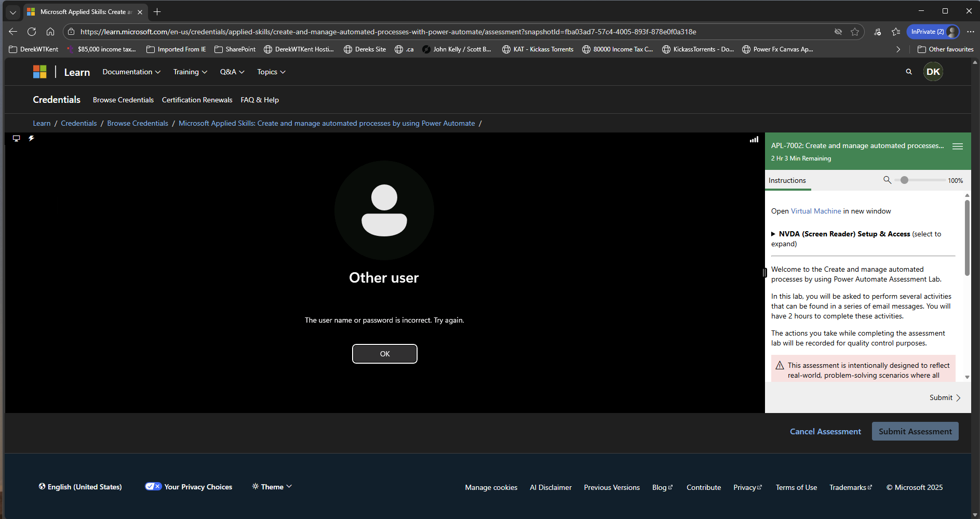Star this page as a favourite
The width and height of the screenshot is (980, 519).
855,32
